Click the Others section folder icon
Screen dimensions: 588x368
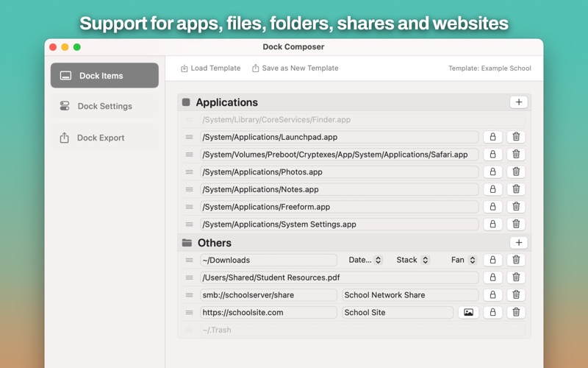click(187, 243)
